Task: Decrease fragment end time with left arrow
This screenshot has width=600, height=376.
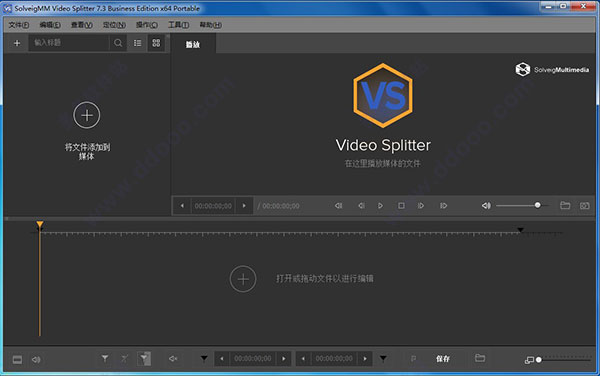Action: point(303,359)
